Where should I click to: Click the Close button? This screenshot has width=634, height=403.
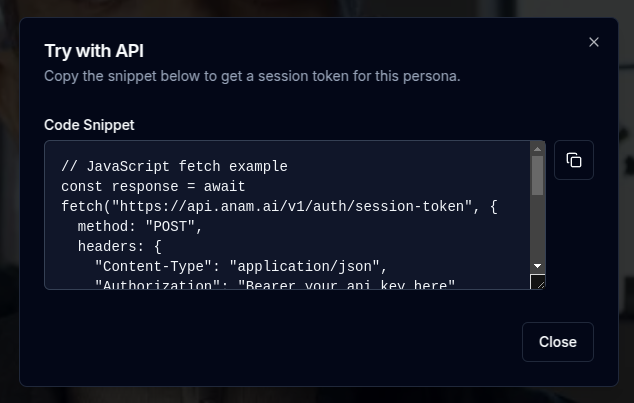pyautogui.click(x=558, y=342)
